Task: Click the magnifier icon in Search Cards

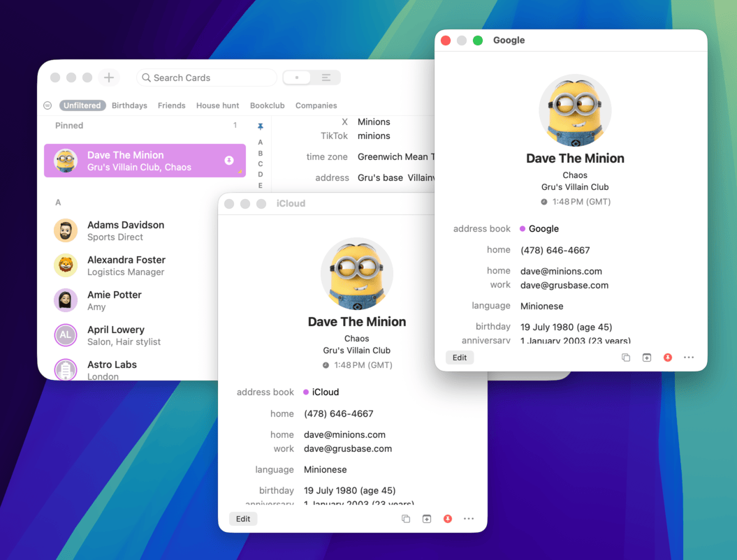Action: coord(145,78)
